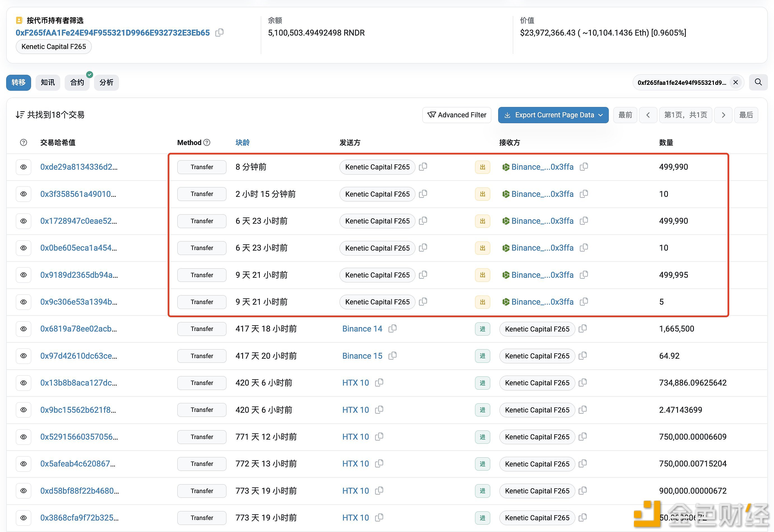774x532 pixels.
Task: Preview transaction 0x97d42610dc63ce eye icon
Action: tap(23, 356)
